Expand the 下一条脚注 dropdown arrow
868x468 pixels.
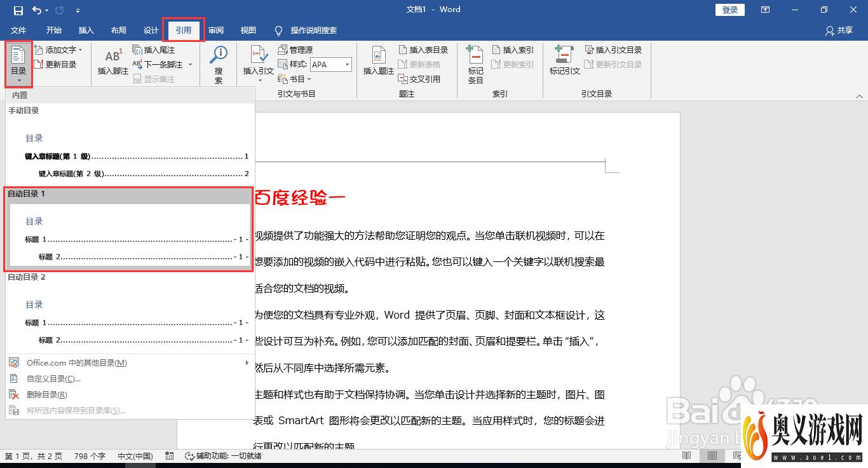coord(190,64)
